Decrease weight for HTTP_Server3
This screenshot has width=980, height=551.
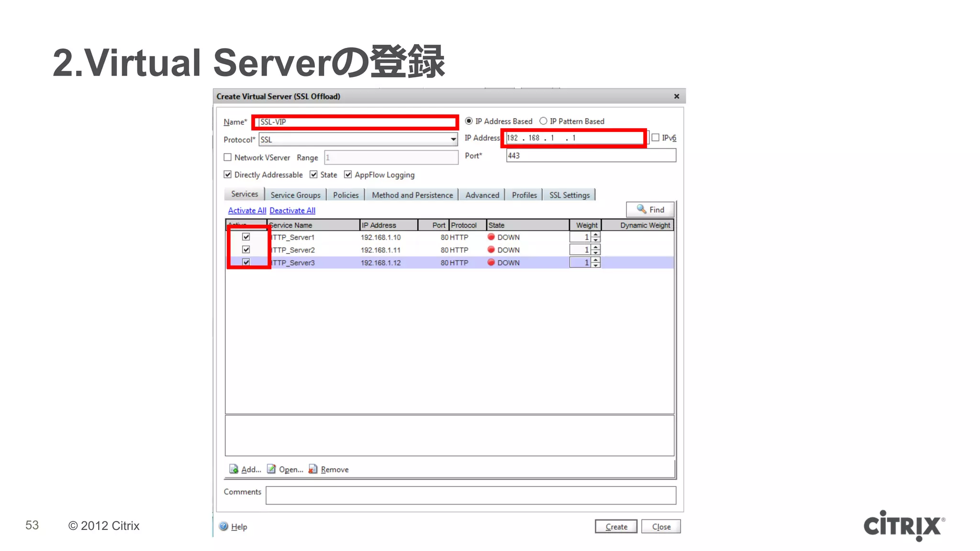pos(596,265)
